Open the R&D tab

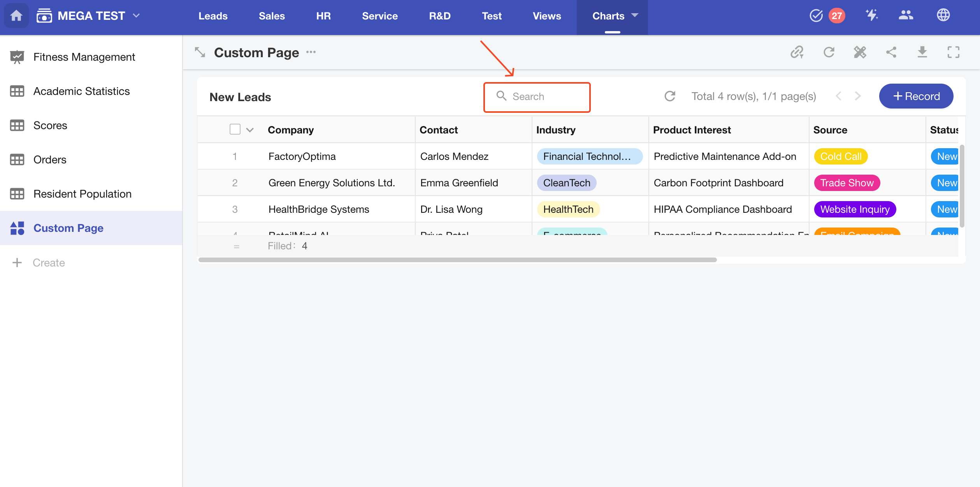click(x=440, y=16)
